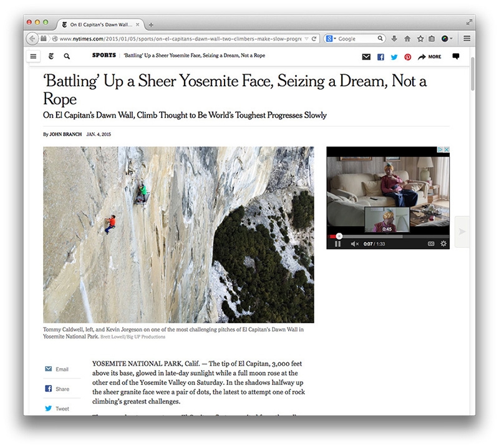
Task: Tweet article via top Twitter bird icon
Action: (x=394, y=57)
